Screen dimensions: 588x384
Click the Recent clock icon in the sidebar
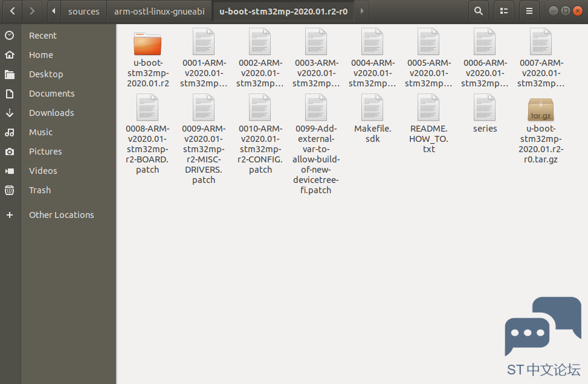point(10,36)
